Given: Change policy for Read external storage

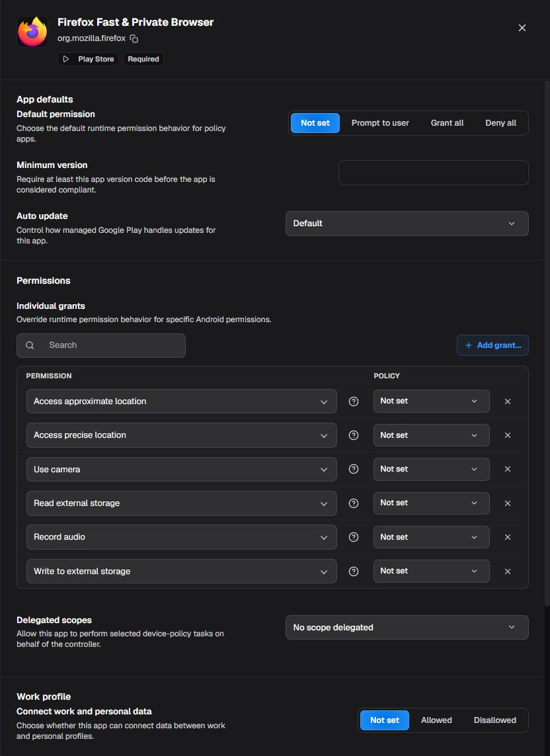Looking at the screenshot, I should pyautogui.click(x=432, y=503).
